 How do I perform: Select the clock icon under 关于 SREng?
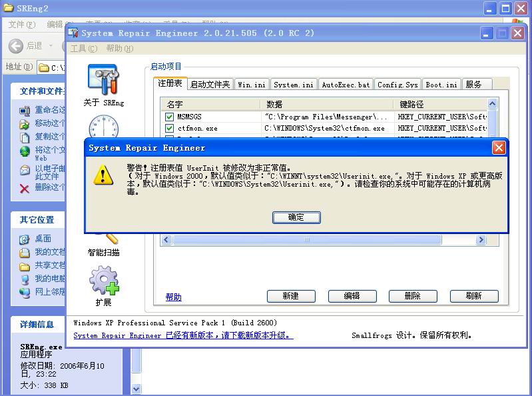click(103, 127)
